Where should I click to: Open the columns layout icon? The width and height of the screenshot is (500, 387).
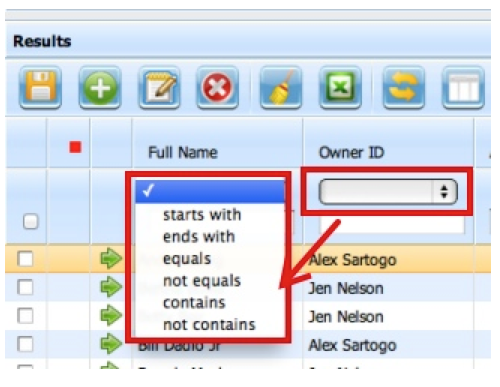click(463, 87)
